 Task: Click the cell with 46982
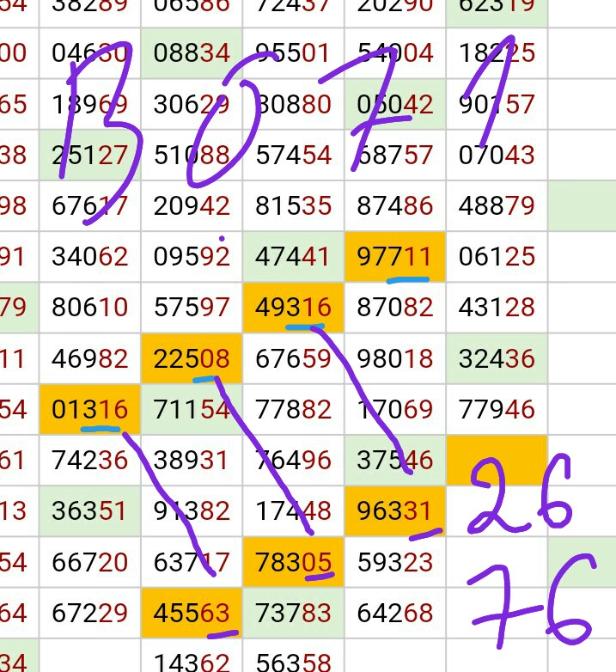point(90,358)
